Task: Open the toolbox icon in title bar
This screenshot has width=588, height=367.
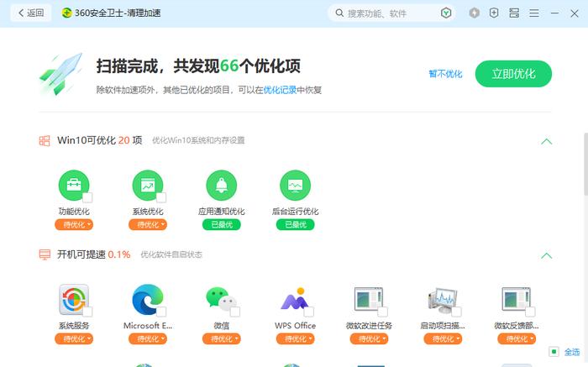Action: [x=514, y=13]
